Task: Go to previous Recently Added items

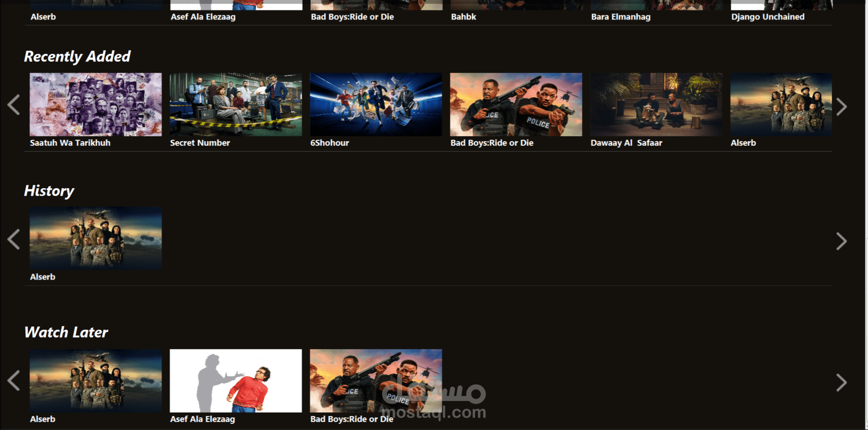Action: [14, 105]
